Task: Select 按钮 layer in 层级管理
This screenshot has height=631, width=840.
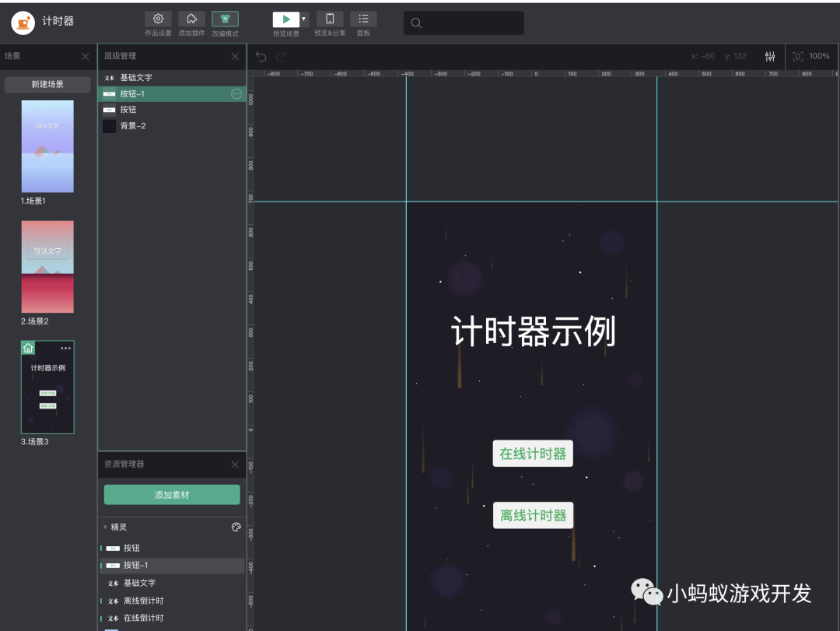Action: click(172, 110)
